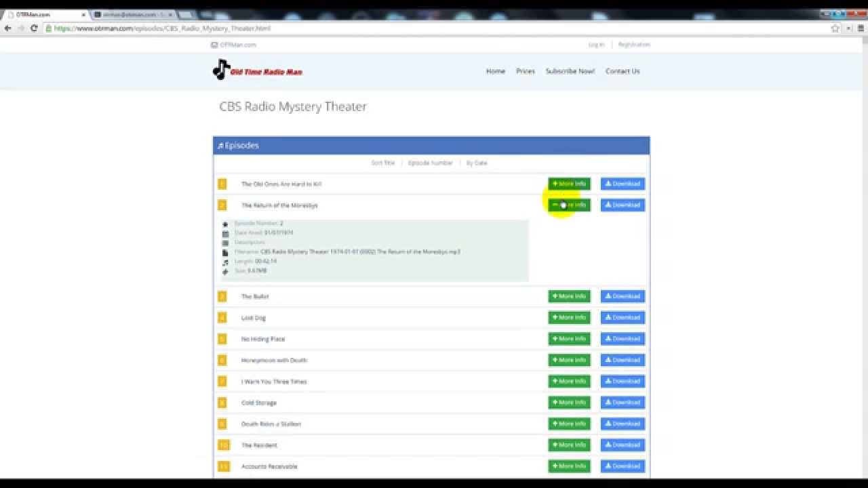The image size is (868, 488).
Task: Switch to the OTRMan.com browser tab
Action: 45,14
